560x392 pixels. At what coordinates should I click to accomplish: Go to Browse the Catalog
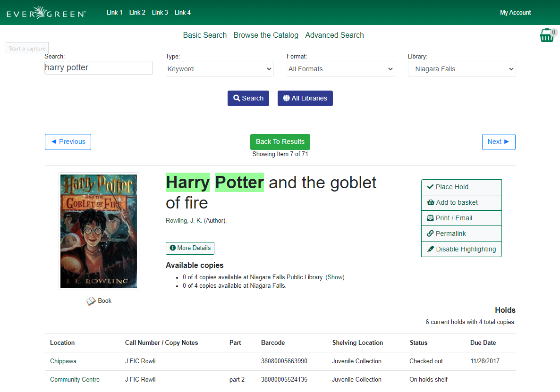(266, 35)
